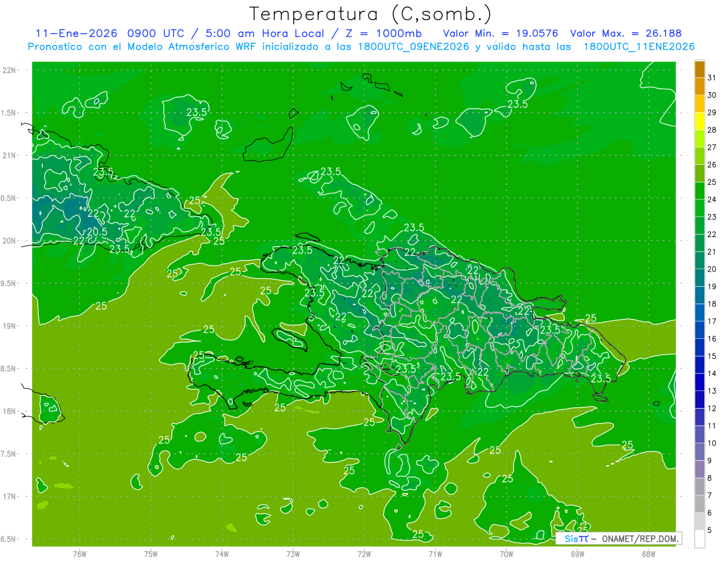Click the title "Temperatura (C,somb.)"
Viewport: 728px width, 562px height.
(370, 15)
